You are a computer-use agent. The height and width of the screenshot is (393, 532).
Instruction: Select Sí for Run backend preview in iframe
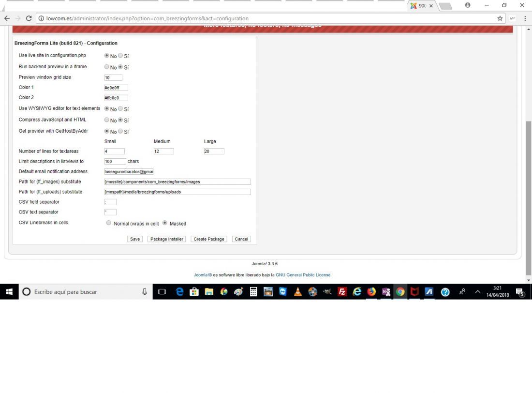tap(120, 67)
